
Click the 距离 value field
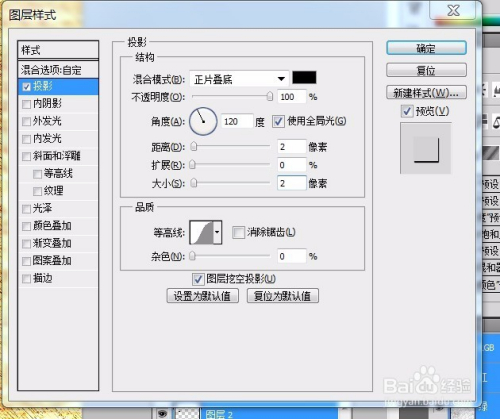click(x=292, y=147)
